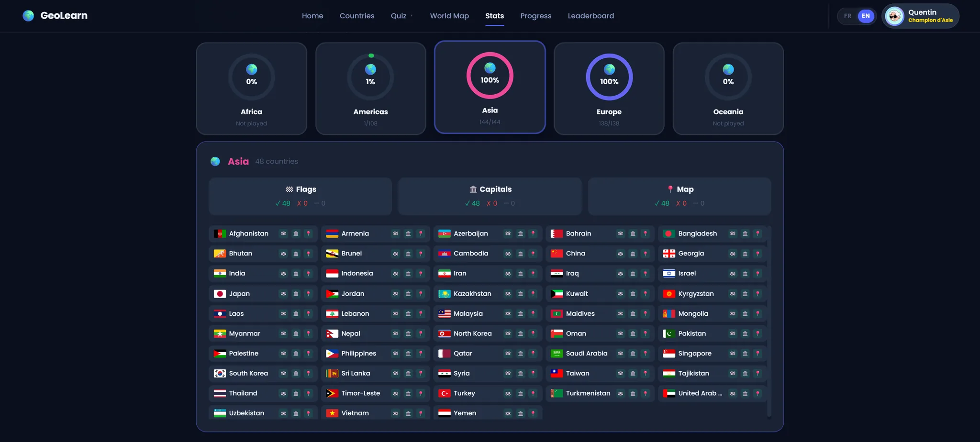The width and height of the screenshot is (980, 442).
Task: Open the Progress page
Action: 535,16
